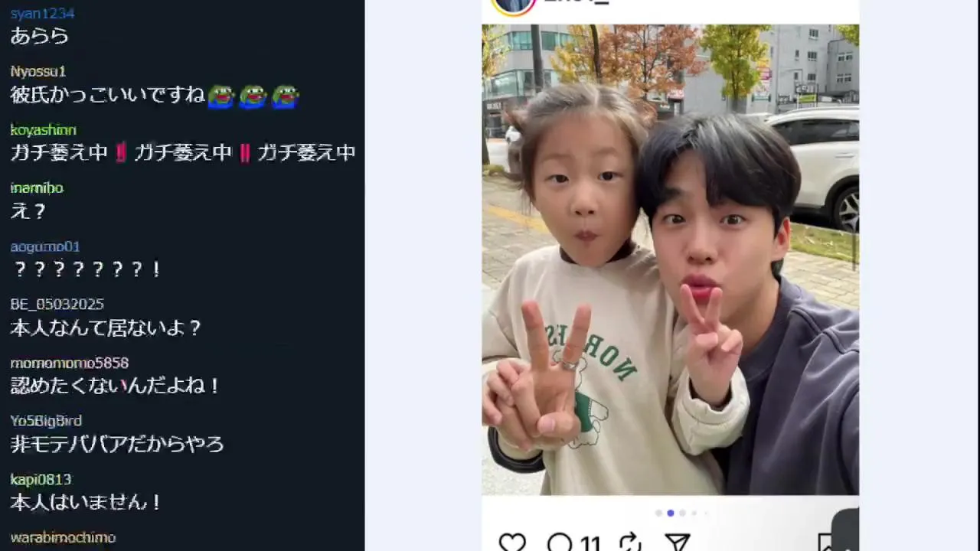Click Yo5BigBird username in chat
This screenshot has height=551, width=980.
[46, 421]
